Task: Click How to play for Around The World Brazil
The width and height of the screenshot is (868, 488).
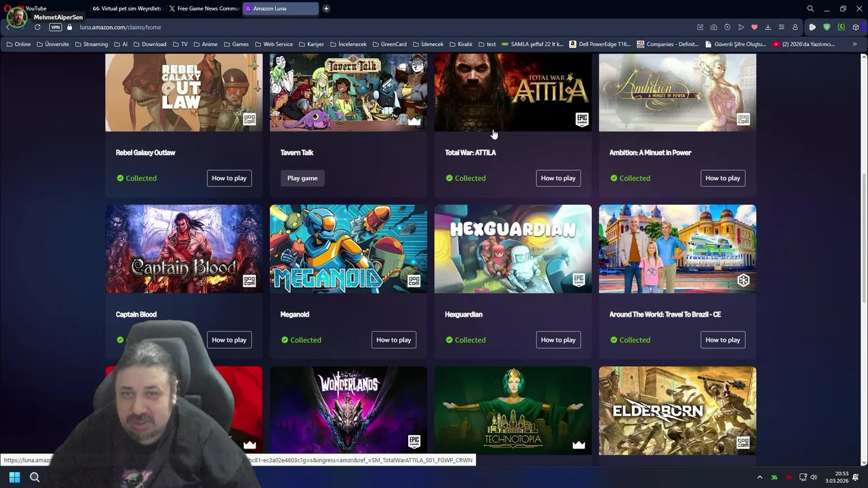Action: point(723,340)
